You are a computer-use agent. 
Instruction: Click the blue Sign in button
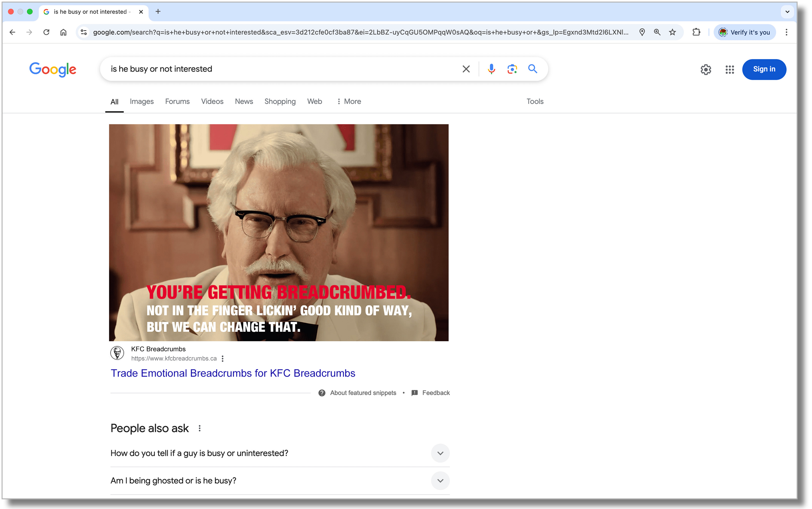pos(764,69)
